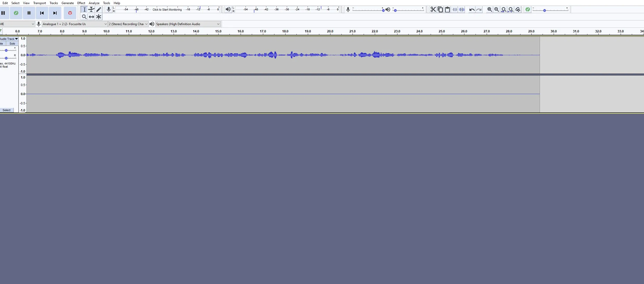Image resolution: width=644 pixels, height=284 pixels.
Task: Open the recording device dropdown
Action: [x=75, y=24]
